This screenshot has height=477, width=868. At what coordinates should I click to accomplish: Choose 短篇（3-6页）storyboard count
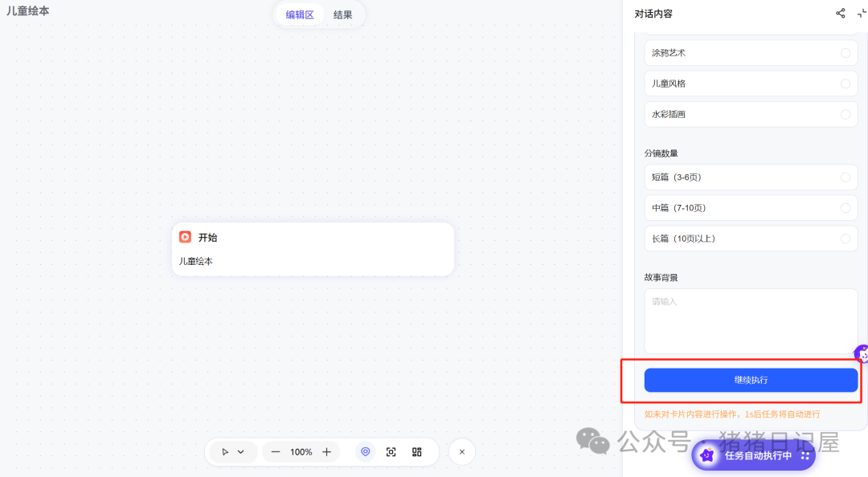point(751,177)
